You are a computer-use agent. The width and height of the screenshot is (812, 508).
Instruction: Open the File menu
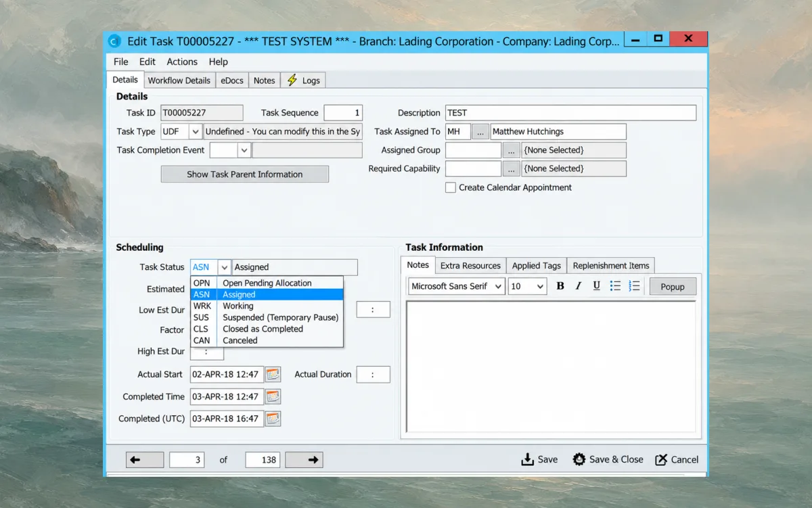tap(121, 62)
